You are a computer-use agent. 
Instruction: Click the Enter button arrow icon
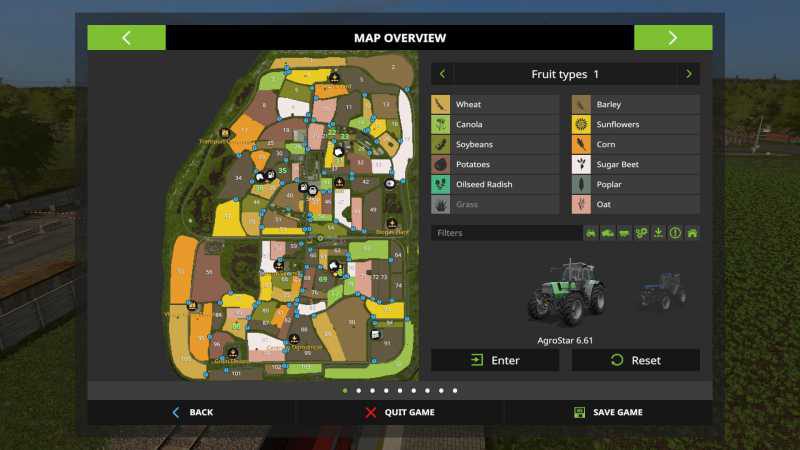(x=477, y=360)
